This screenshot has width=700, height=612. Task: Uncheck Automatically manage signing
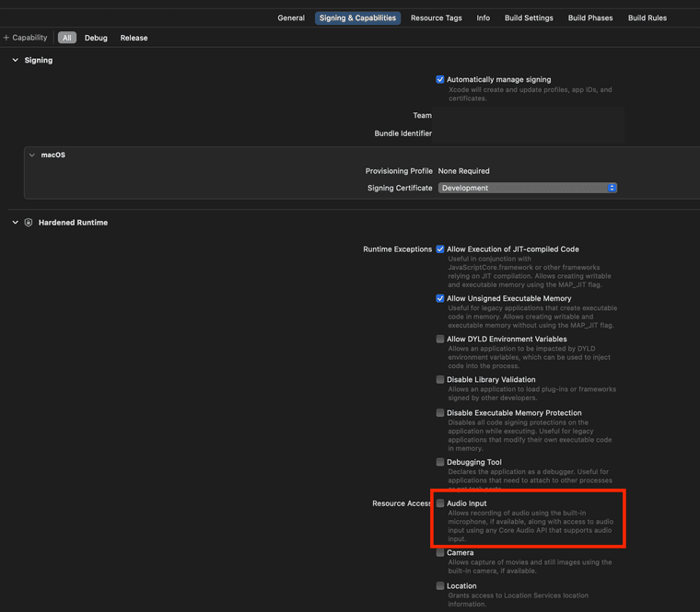click(440, 80)
